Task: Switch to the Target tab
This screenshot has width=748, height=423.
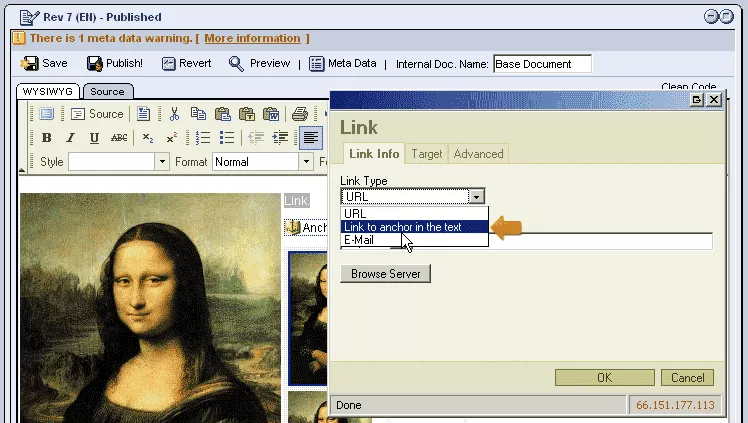Action: click(427, 154)
